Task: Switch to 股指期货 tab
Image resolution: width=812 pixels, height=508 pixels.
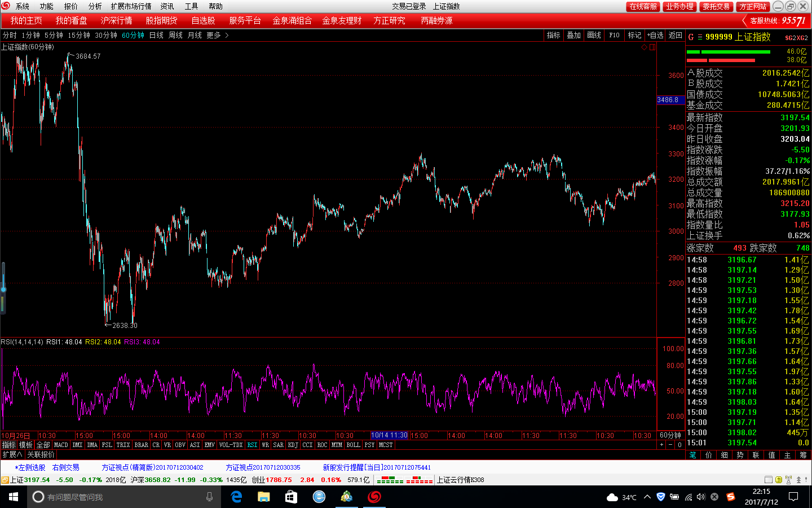Action: point(162,20)
